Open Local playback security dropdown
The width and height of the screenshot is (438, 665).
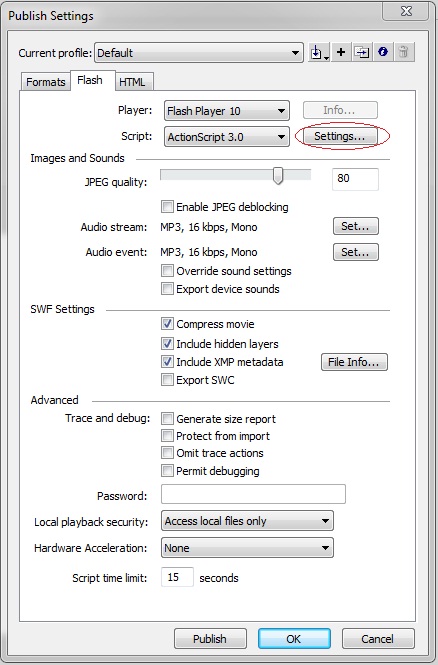[x=247, y=521]
